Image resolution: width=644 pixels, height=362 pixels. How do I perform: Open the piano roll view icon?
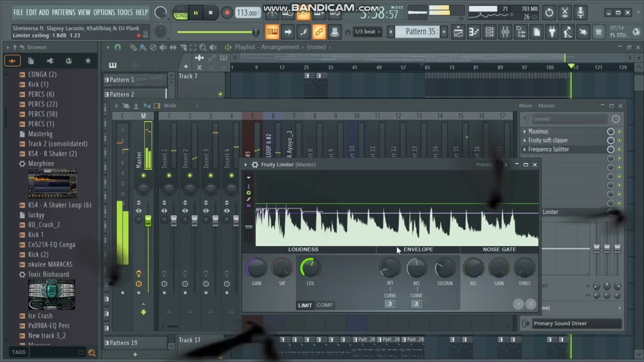[473, 32]
